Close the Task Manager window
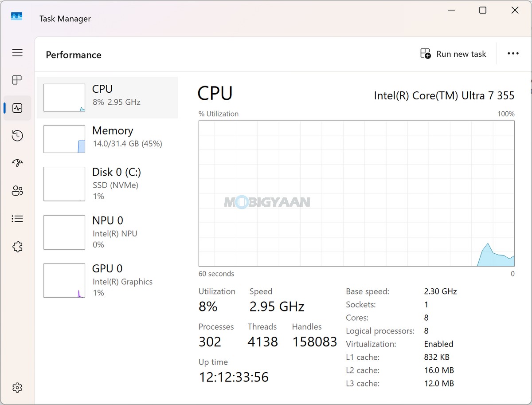 coord(515,10)
